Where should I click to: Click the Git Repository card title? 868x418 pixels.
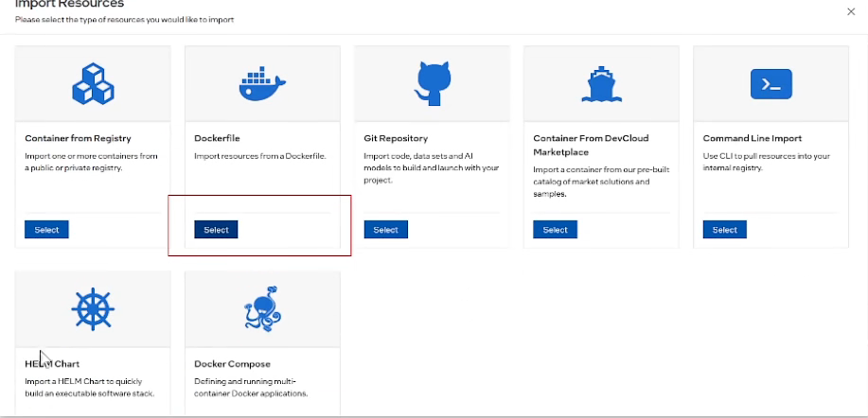click(396, 138)
